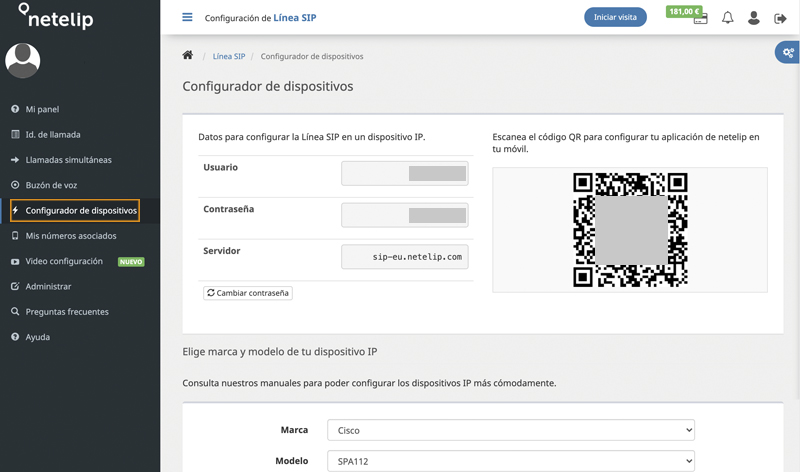Click the Contraseña field
The width and height of the screenshot is (800, 472).
pyautogui.click(x=405, y=215)
